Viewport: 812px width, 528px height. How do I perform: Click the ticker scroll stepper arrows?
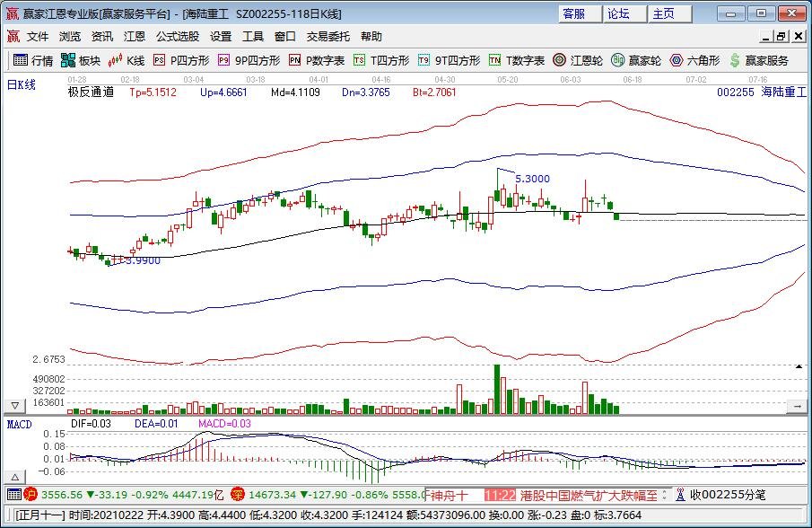pos(665,496)
